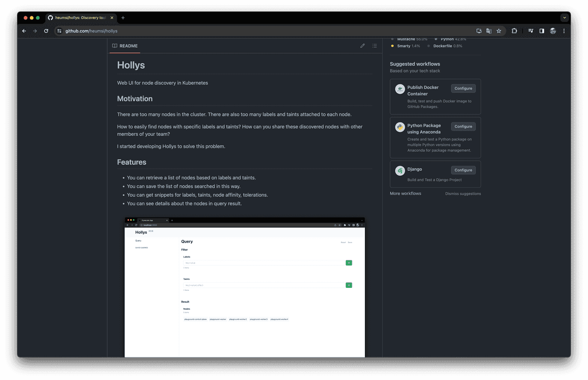
Task: Open the Chrome extensions puzzle icon
Action: (514, 31)
